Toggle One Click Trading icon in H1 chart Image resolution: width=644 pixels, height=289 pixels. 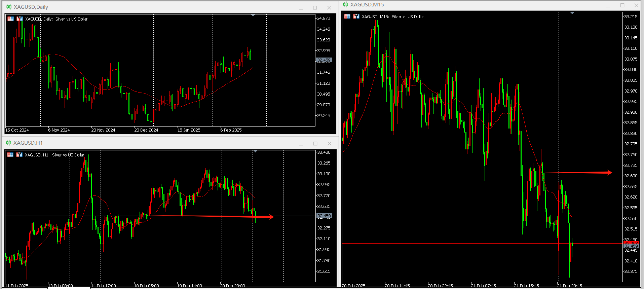tap(19, 155)
